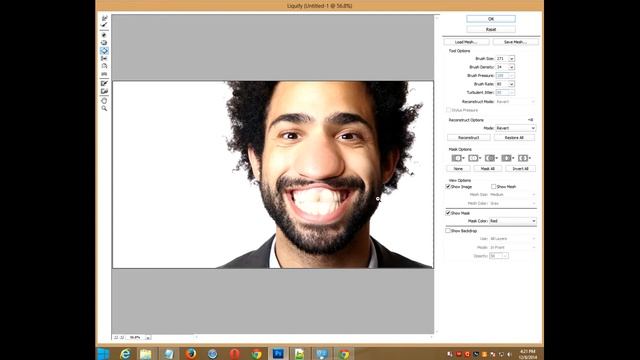Open the Opera browser taskbar icon

[x=235, y=353]
